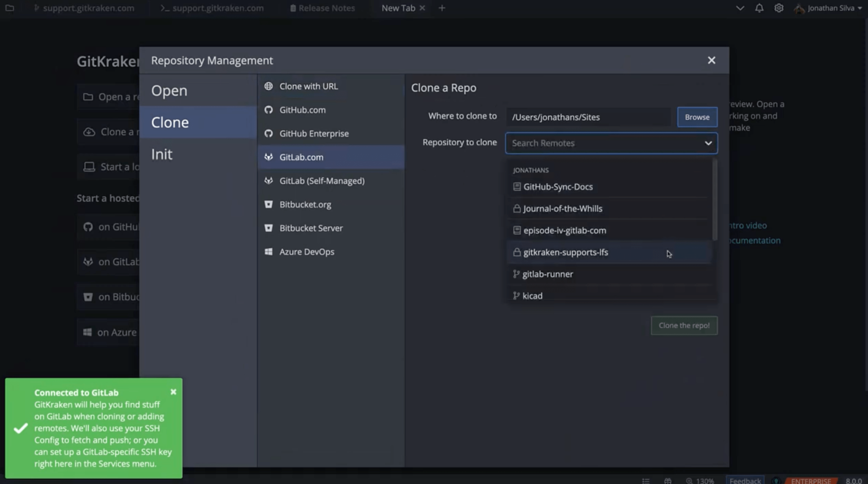
Task: Click the terminal icon on the support.gitkraken.com tab
Action: [x=164, y=8]
